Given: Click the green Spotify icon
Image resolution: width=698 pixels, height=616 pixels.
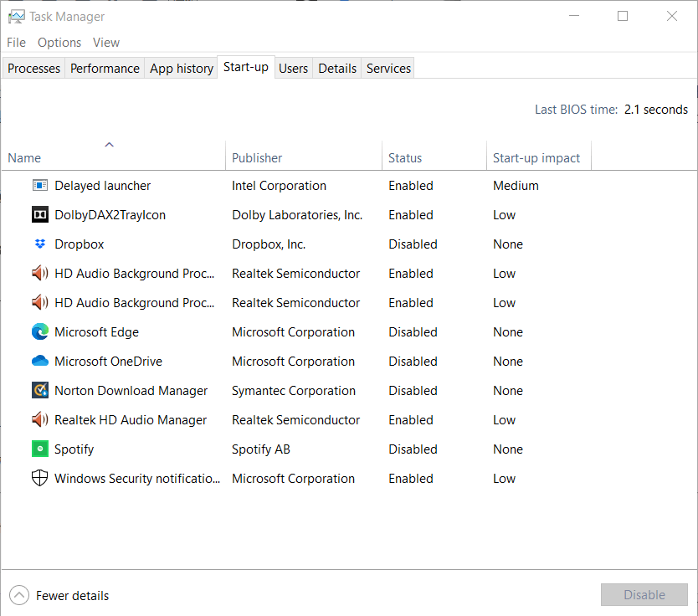Looking at the screenshot, I should coord(40,449).
